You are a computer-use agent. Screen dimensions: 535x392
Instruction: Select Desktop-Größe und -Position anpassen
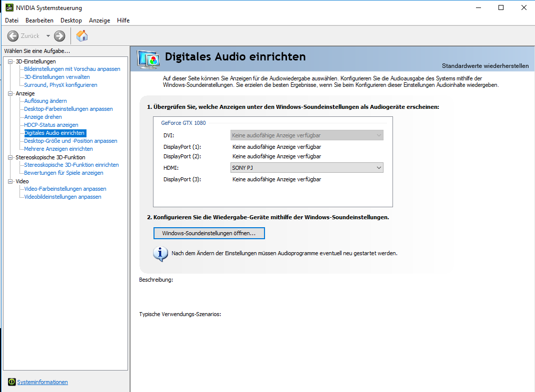70,141
